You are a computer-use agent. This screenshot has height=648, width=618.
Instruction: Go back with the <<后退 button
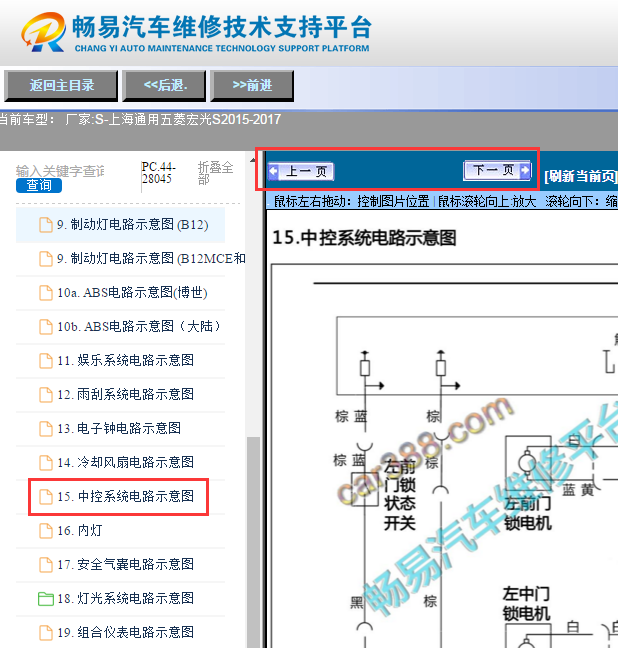coord(165,86)
